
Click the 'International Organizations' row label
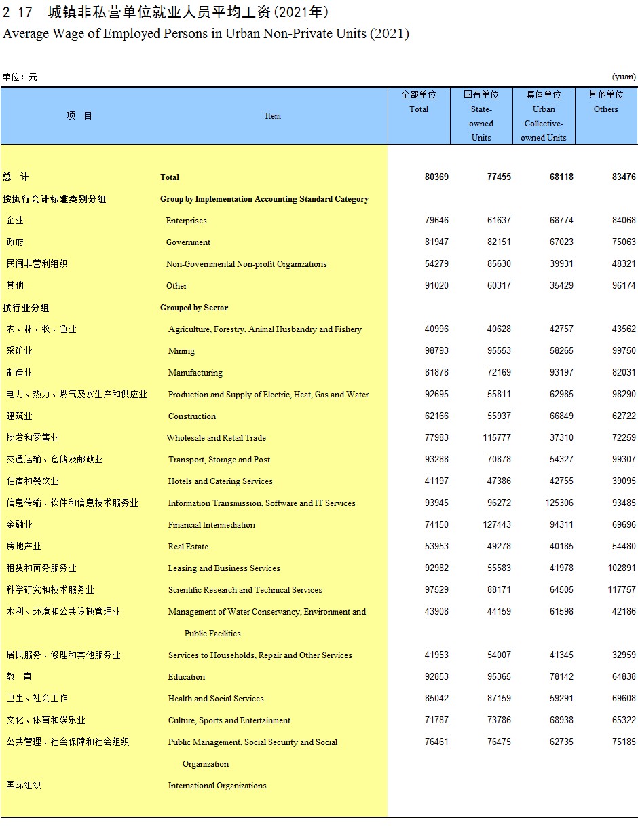(217, 786)
